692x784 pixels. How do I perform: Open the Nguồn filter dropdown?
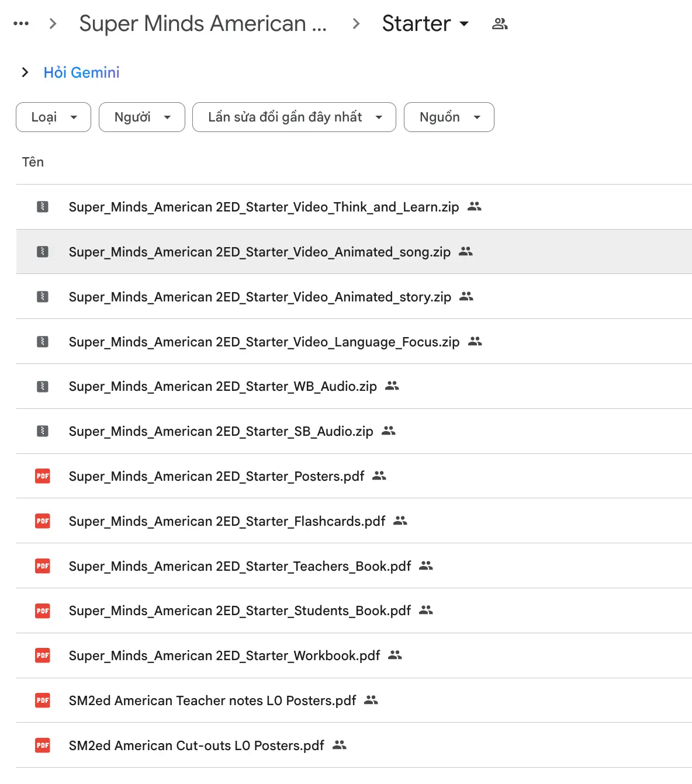point(449,117)
